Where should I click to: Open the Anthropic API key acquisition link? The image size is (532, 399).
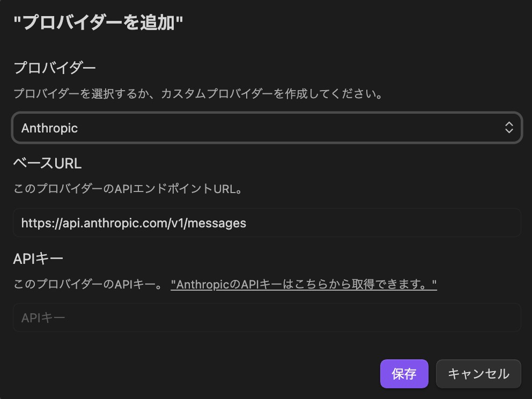304,284
